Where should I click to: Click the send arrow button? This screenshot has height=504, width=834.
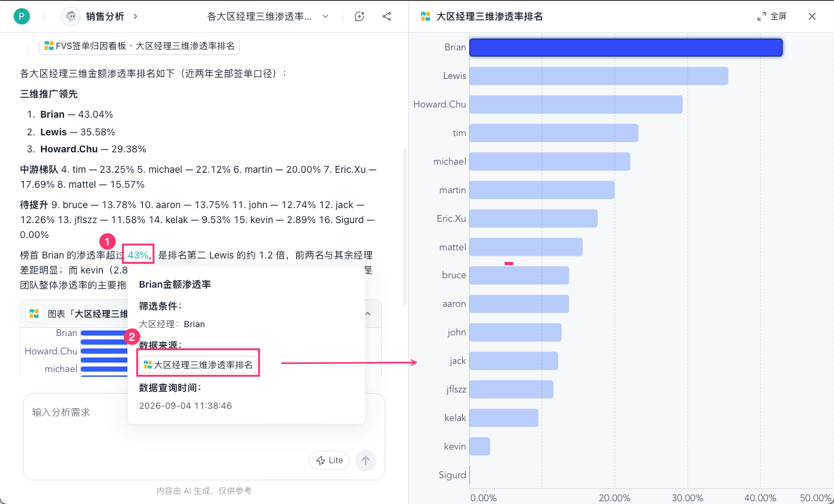click(366, 460)
